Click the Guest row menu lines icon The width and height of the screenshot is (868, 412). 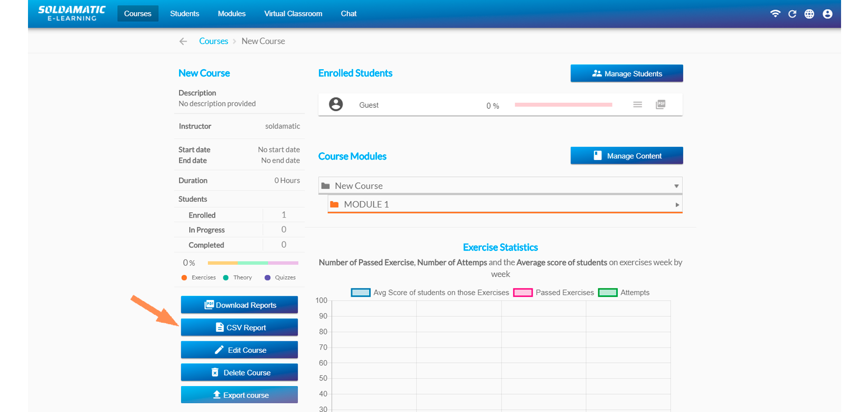[637, 105]
